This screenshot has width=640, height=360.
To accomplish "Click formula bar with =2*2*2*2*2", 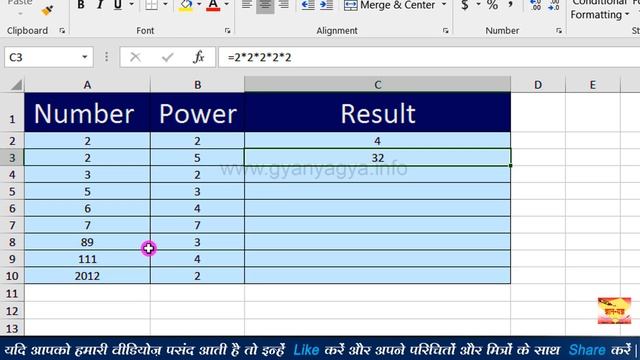I will (429, 57).
